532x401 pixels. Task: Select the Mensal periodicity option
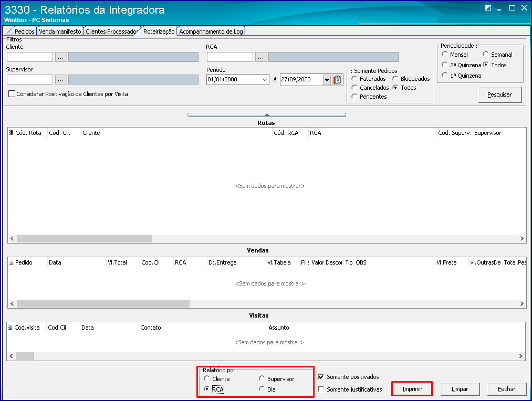click(445, 54)
